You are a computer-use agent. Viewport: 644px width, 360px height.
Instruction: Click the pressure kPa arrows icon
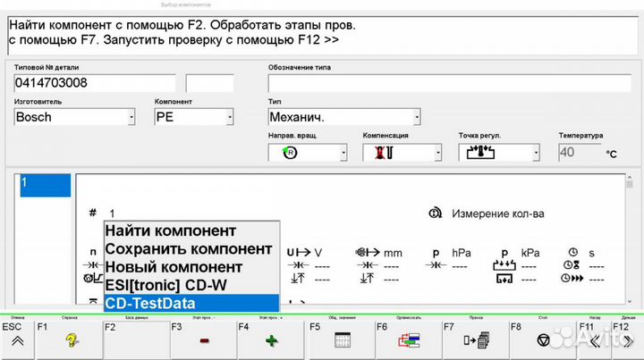[x=504, y=265]
